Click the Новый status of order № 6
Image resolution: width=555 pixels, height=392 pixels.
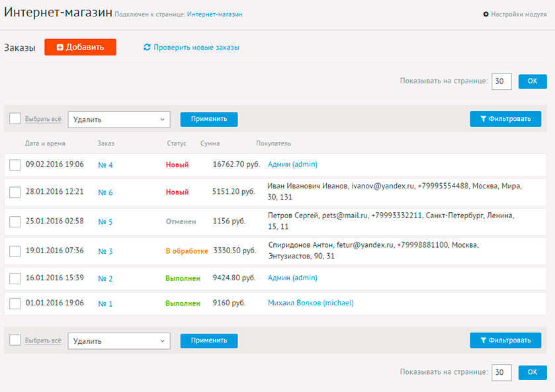pyautogui.click(x=177, y=192)
